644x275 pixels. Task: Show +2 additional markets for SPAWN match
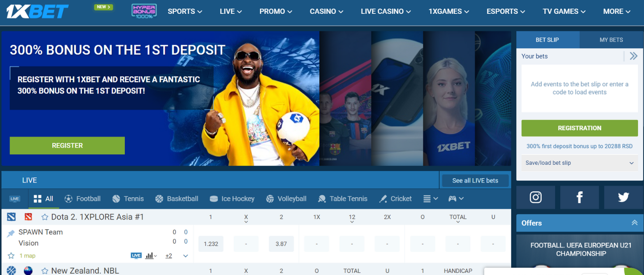point(169,256)
